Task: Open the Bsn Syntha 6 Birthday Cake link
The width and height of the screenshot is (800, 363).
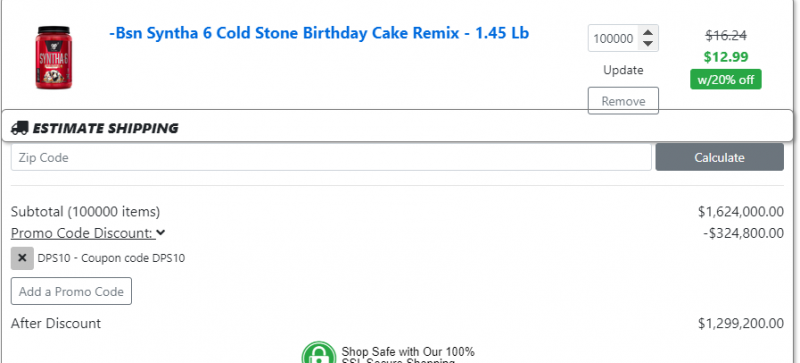Action: (319, 33)
